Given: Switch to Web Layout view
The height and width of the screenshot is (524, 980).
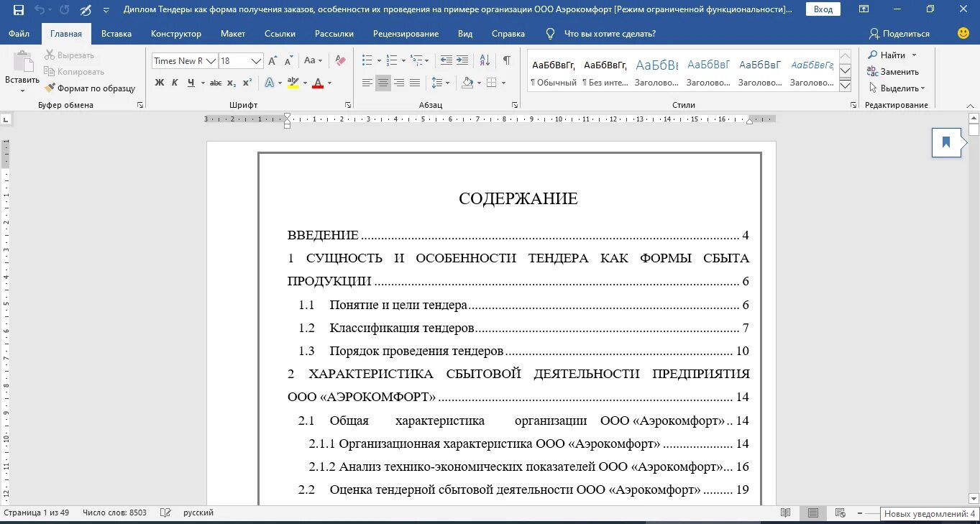Looking at the screenshot, I should [840, 512].
